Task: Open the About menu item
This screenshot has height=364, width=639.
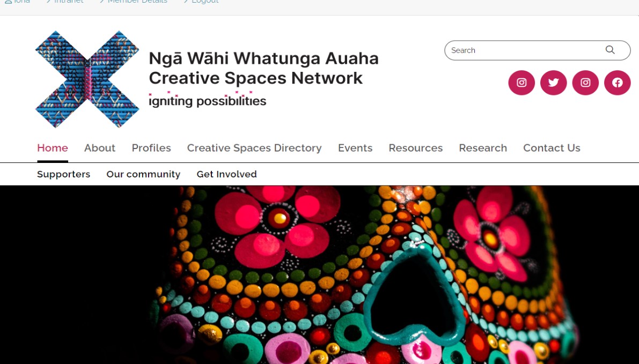Action: click(x=100, y=148)
